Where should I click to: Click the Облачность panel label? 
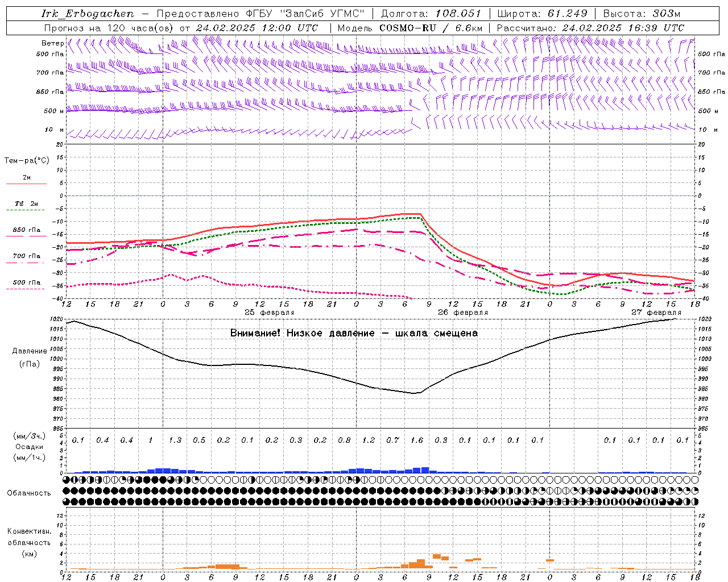pyautogui.click(x=29, y=493)
